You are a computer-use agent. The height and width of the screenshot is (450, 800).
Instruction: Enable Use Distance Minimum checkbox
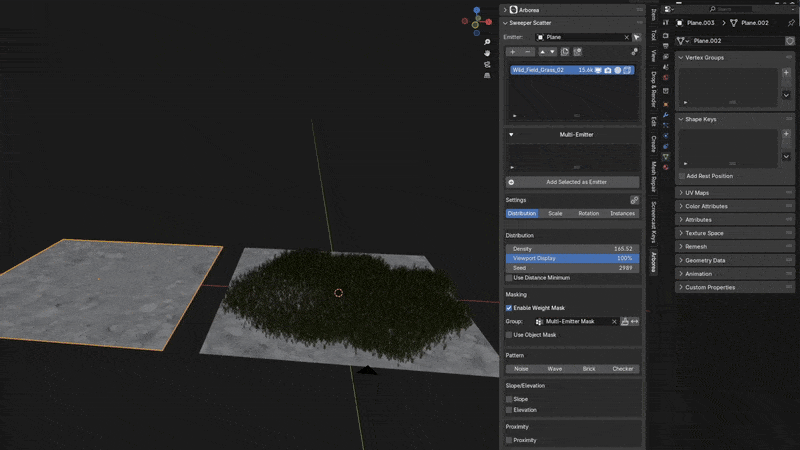click(509, 278)
